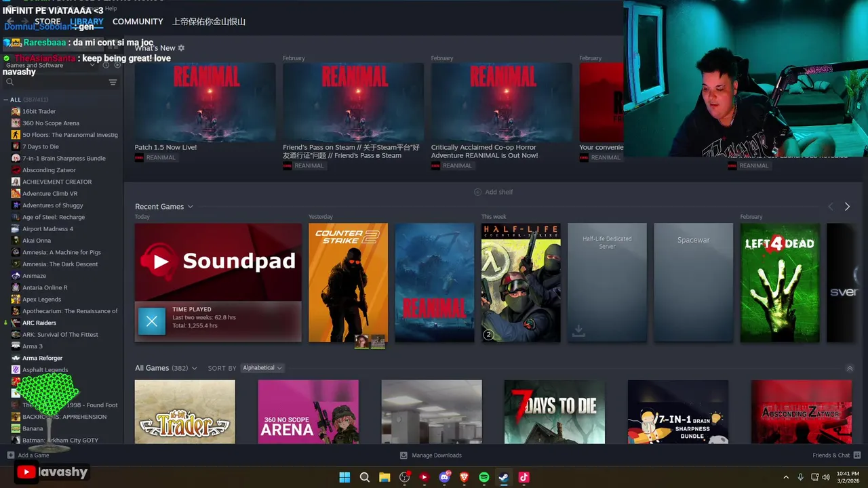Click the Friends & Chat people icon
Image resolution: width=868 pixels, height=488 pixels.
(x=857, y=455)
